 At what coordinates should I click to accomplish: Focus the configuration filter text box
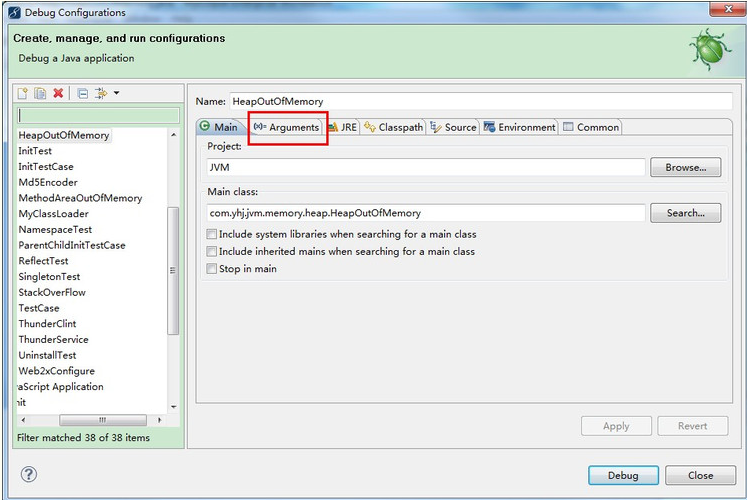pos(99,115)
